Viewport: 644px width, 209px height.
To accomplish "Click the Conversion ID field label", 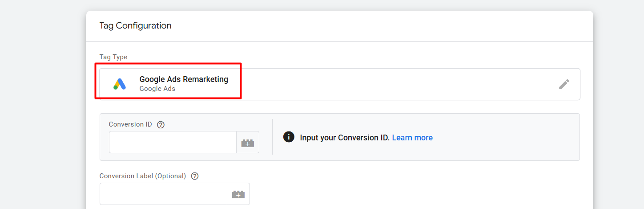I will pyautogui.click(x=130, y=124).
